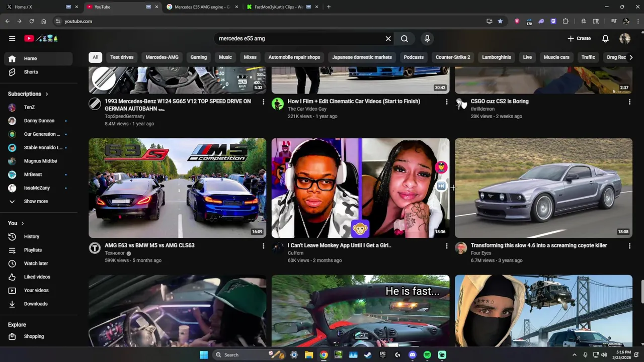Bookmark this page with star
The height and width of the screenshot is (362, 644).
(x=500, y=21)
